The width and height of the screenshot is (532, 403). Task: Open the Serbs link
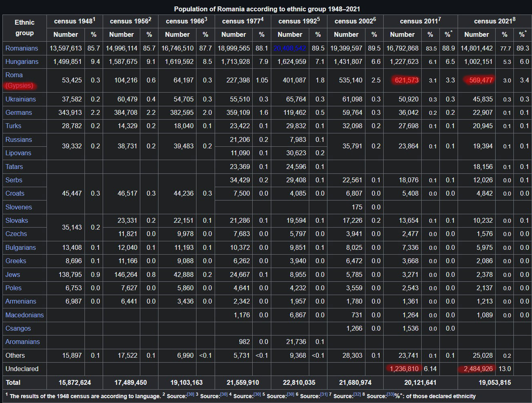(14, 180)
